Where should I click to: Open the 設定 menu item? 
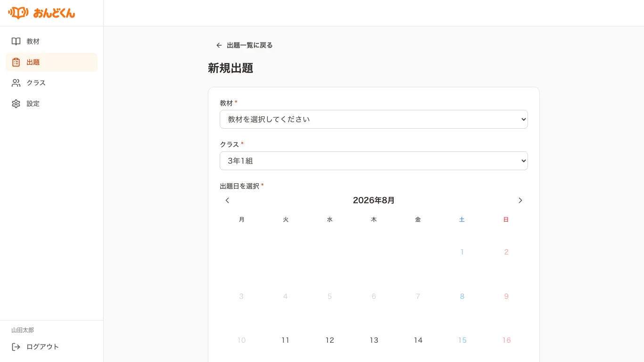pyautogui.click(x=51, y=104)
